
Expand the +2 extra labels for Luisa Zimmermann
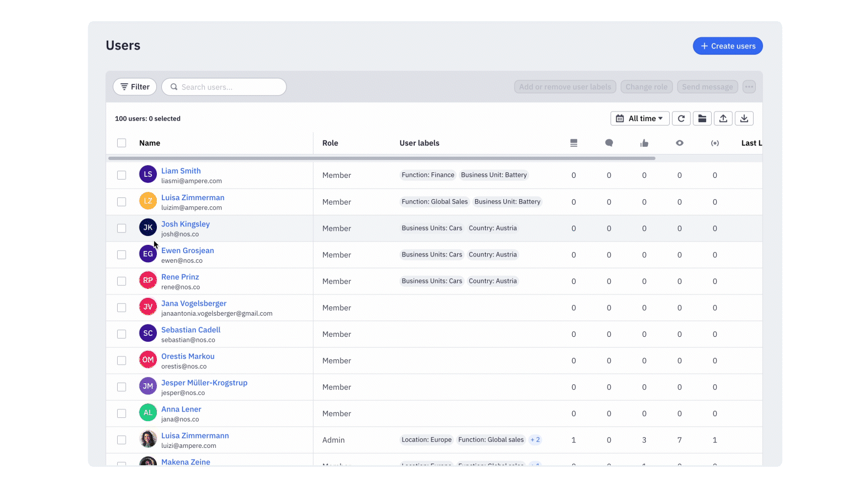tap(535, 440)
